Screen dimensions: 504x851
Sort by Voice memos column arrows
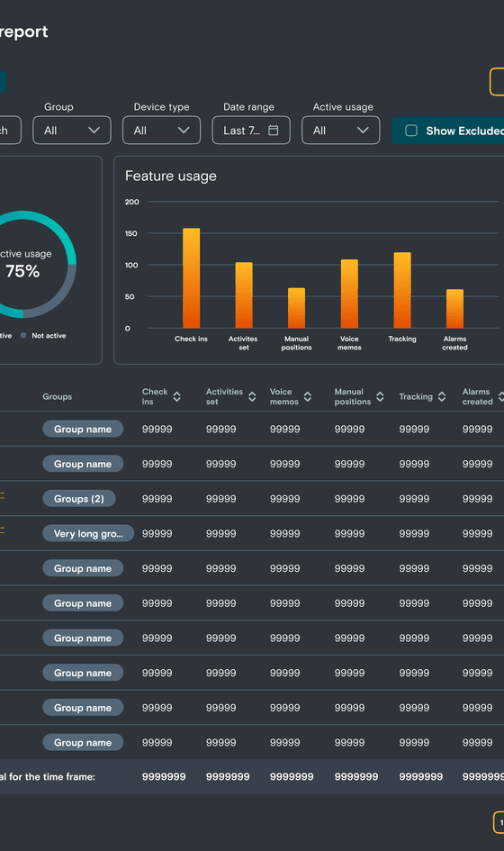pos(308,397)
